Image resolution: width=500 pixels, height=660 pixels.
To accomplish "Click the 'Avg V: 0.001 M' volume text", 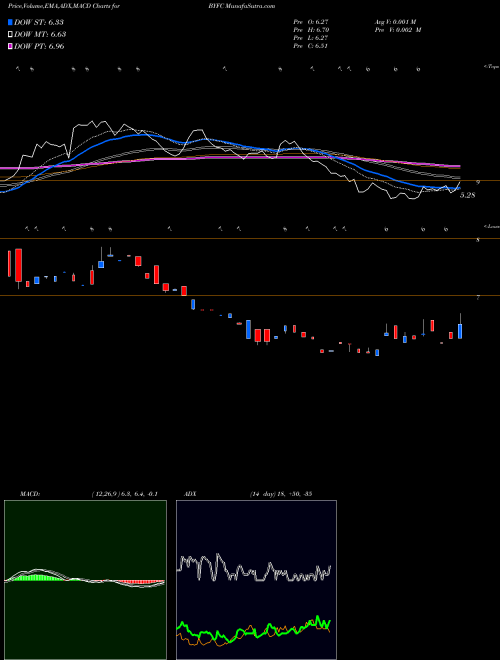I will (395, 22).
